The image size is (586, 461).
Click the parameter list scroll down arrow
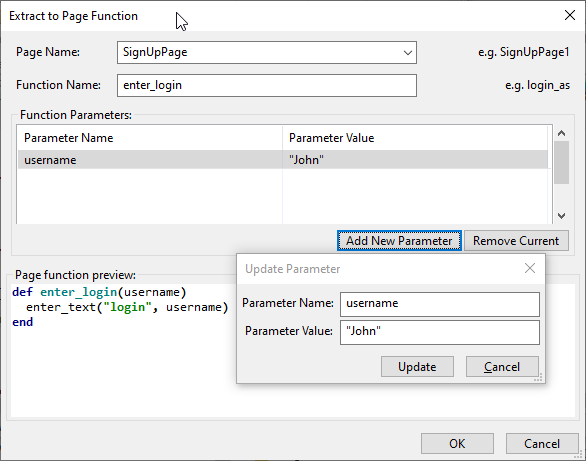561,216
